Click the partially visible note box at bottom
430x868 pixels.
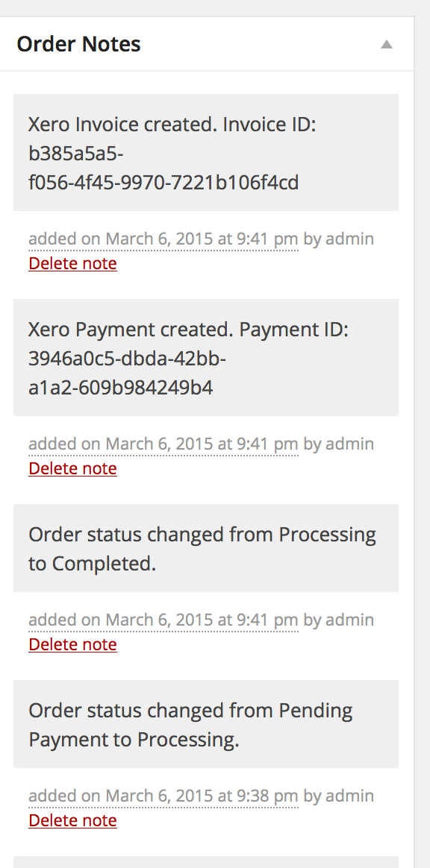[206, 863]
